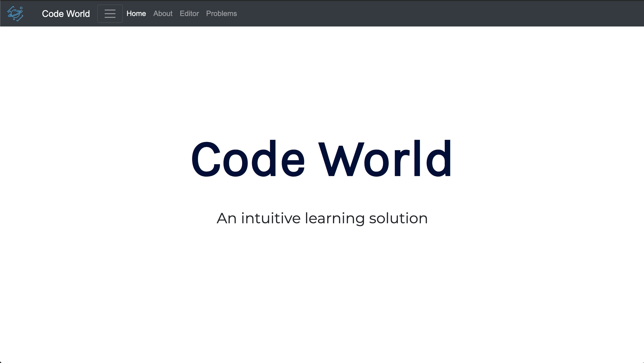Image resolution: width=644 pixels, height=363 pixels.
Task: Click 'Code' in the navbar brand text
Action: pos(53,13)
